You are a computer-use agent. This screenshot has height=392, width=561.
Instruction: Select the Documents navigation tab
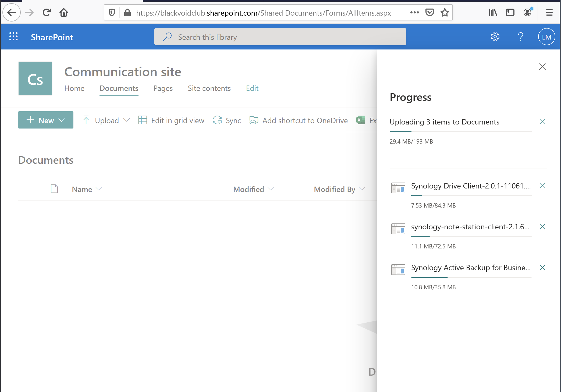click(x=119, y=88)
